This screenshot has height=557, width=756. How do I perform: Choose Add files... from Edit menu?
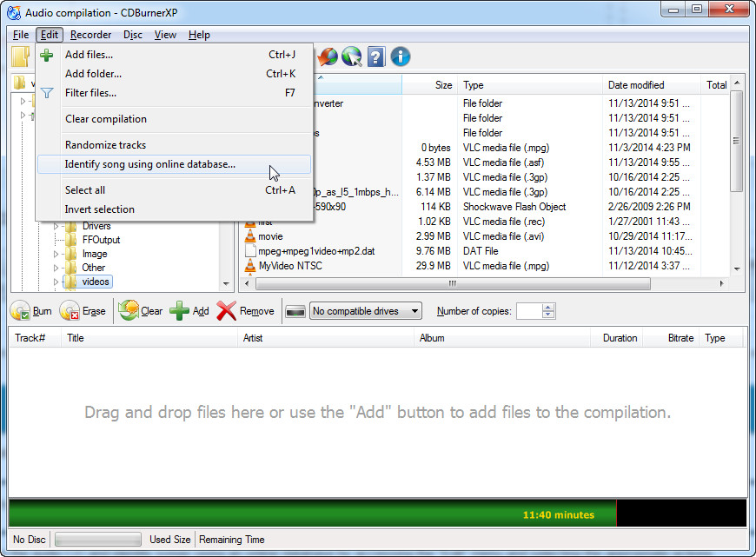tap(175, 55)
